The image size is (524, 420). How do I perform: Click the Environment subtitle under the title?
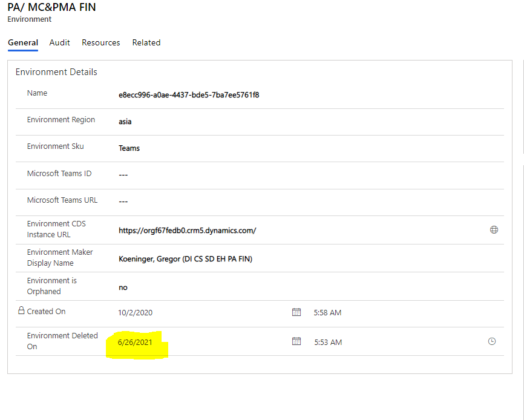coord(30,19)
